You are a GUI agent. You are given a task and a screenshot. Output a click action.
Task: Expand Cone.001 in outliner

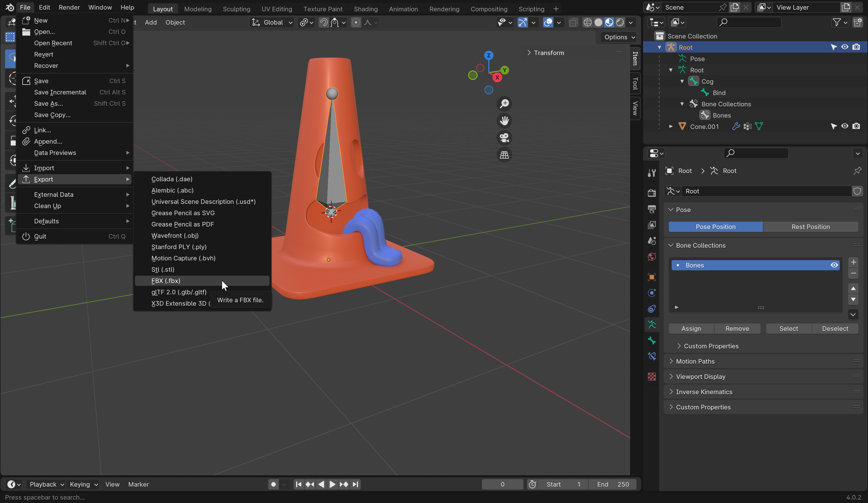pyautogui.click(x=670, y=126)
